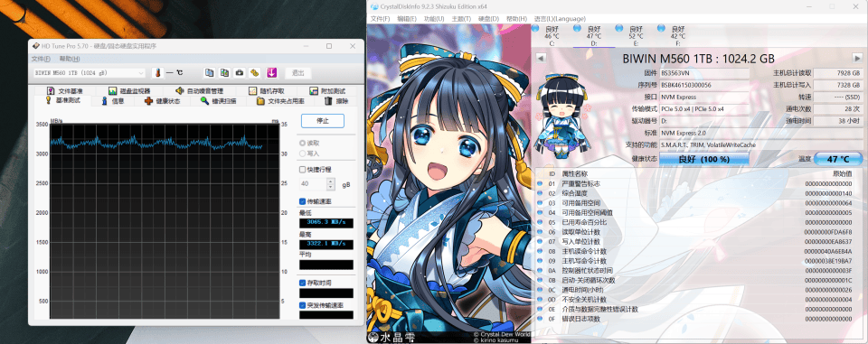Image resolution: width=868 pixels, height=344 pixels.
Task: Open 文件夹占用率 tab in HD Tune
Action: coord(280,101)
